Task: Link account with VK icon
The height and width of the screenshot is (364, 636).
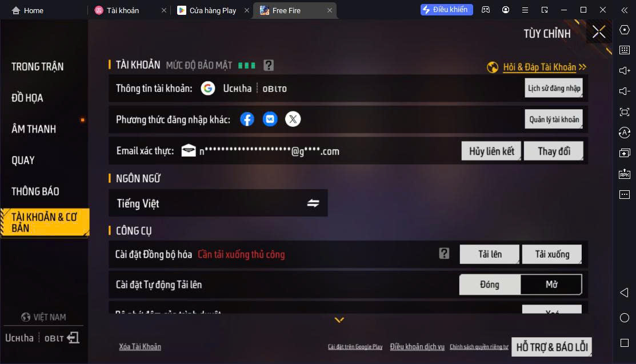Action: (270, 119)
